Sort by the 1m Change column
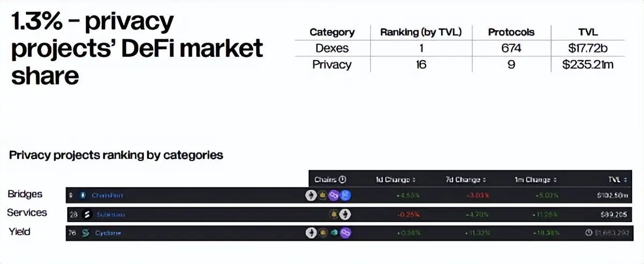The image size is (644, 264). coord(536,180)
